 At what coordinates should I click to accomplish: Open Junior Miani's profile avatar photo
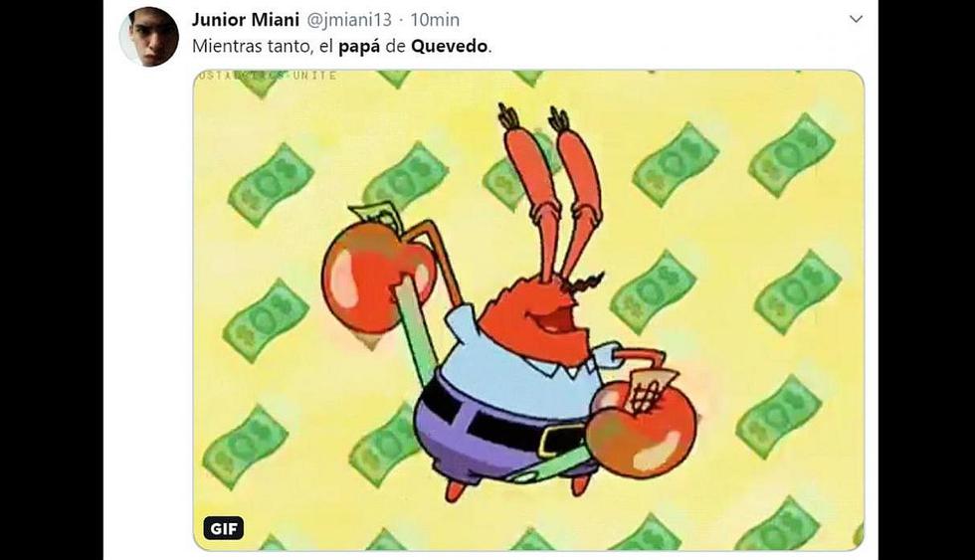148,37
